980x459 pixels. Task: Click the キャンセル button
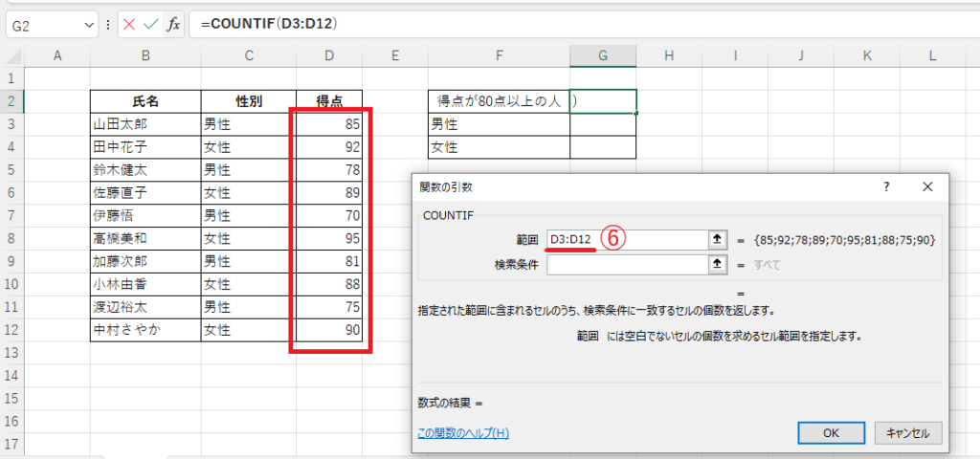(907, 433)
